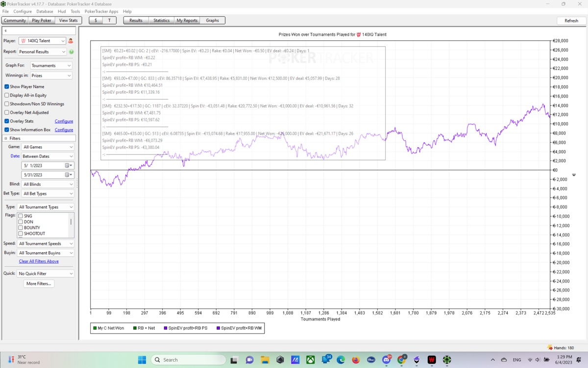Click the green My C Net Won legend swatch
The height and width of the screenshot is (368, 588).
pyautogui.click(x=95, y=328)
